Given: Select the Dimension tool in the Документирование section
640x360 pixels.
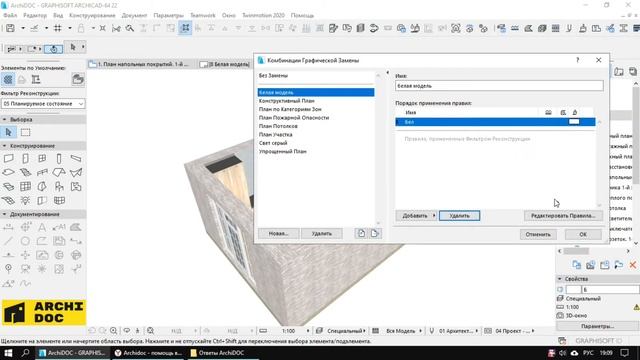Looking at the screenshot, I should tap(9, 227).
